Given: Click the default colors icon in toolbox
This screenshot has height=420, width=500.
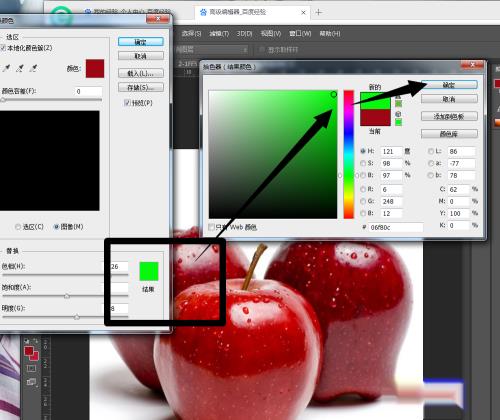Looking at the screenshot, I should [x=27, y=341].
